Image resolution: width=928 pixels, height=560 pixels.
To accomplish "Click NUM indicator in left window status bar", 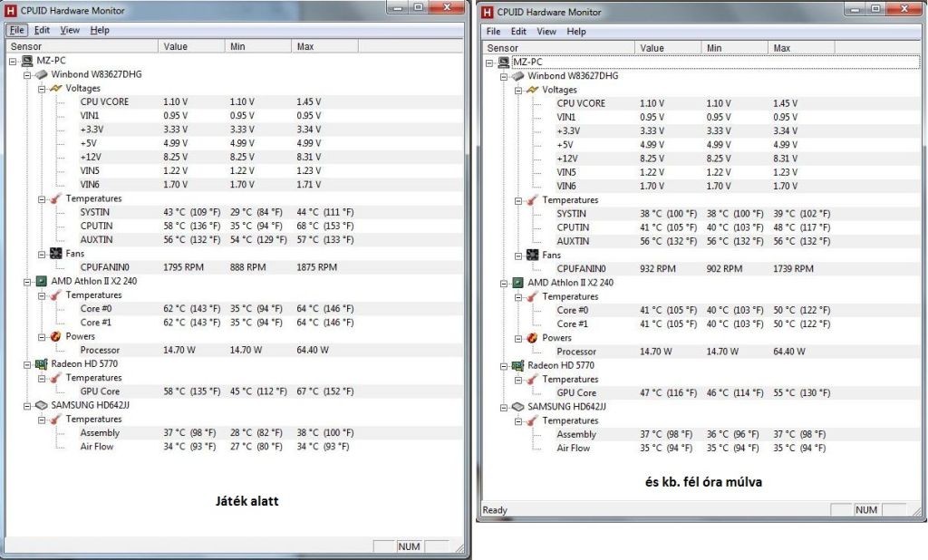I will click(409, 546).
